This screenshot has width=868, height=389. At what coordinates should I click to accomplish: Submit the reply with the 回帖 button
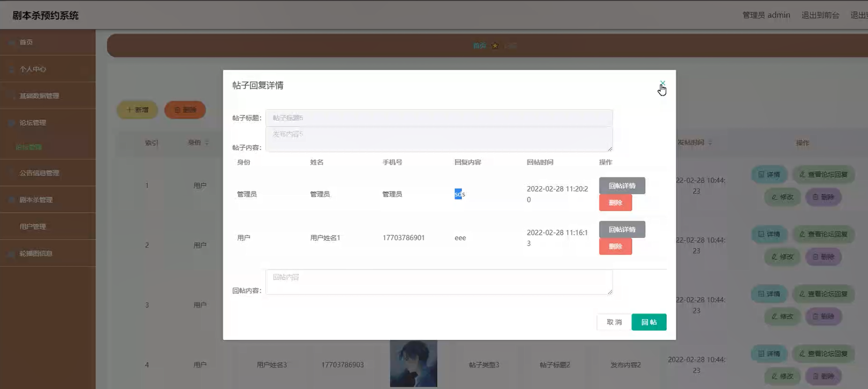[649, 322]
